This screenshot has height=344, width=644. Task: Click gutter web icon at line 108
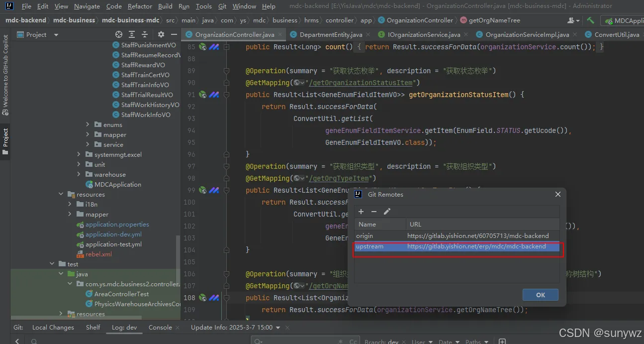(x=202, y=298)
